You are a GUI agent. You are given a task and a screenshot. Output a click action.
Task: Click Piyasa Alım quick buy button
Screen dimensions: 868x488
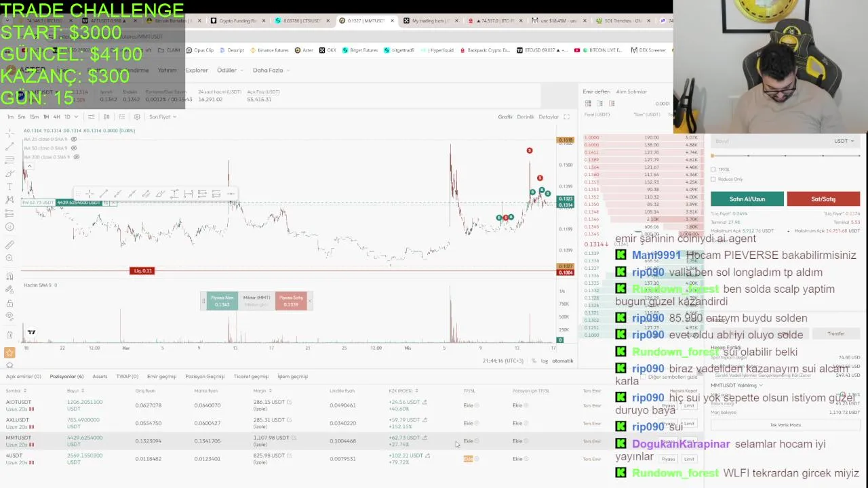(x=222, y=301)
